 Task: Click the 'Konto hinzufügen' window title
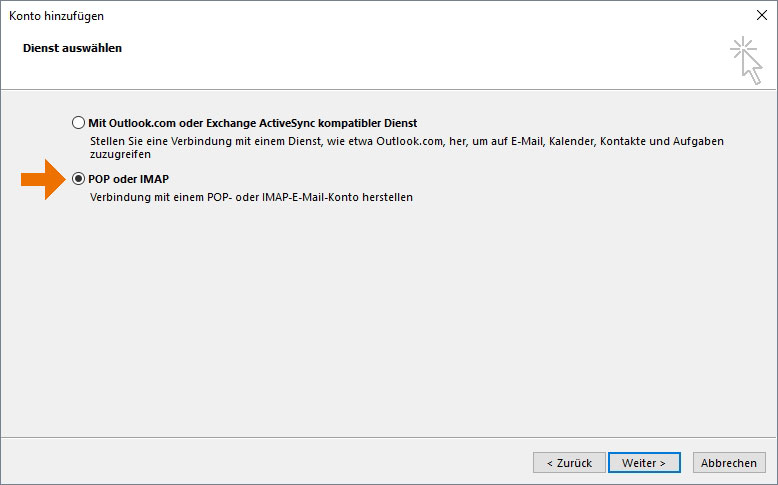tap(57, 16)
